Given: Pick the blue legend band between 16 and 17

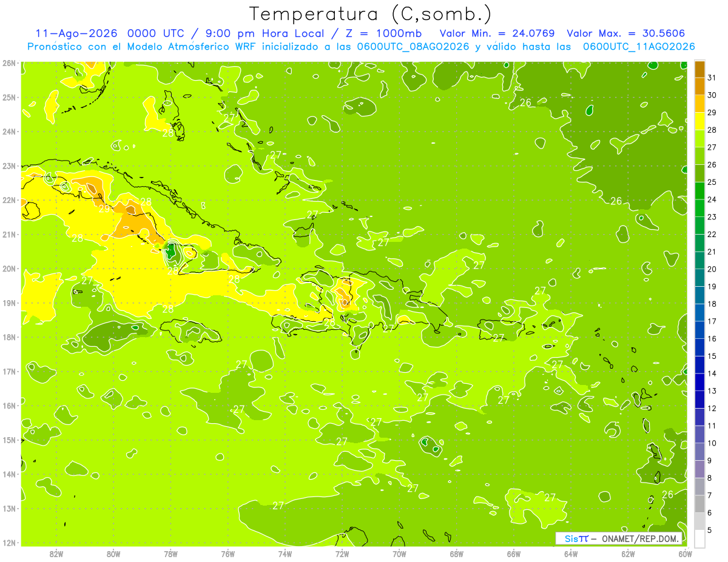Looking at the screenshot, I should click(699, 330).
